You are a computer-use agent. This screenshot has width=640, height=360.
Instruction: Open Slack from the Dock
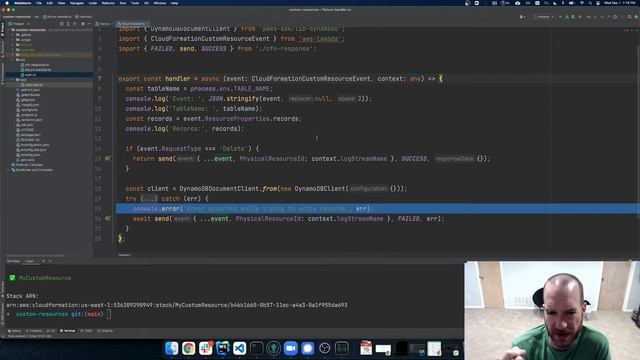[206, 348]
